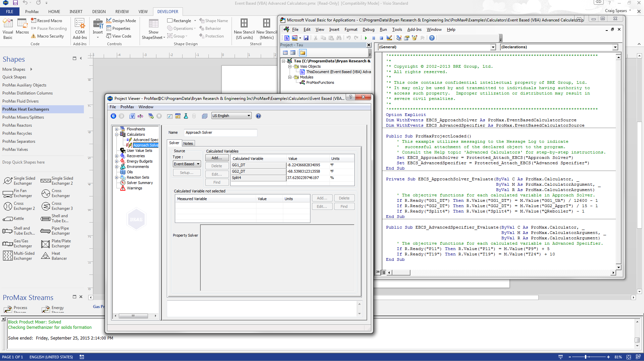Collapse Calculators node in Project Viewer tree
Viewport: 644px width, 361px height.
point(116,134)
